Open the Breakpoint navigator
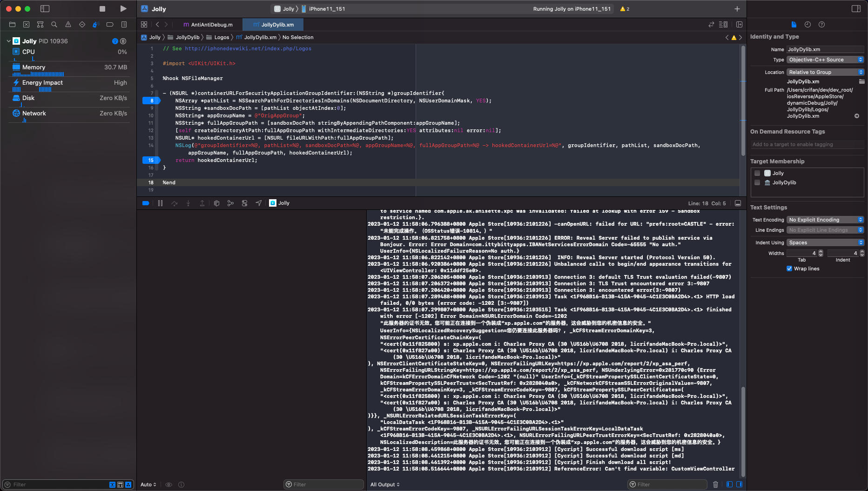868x491 pixels. click(110, 25)
